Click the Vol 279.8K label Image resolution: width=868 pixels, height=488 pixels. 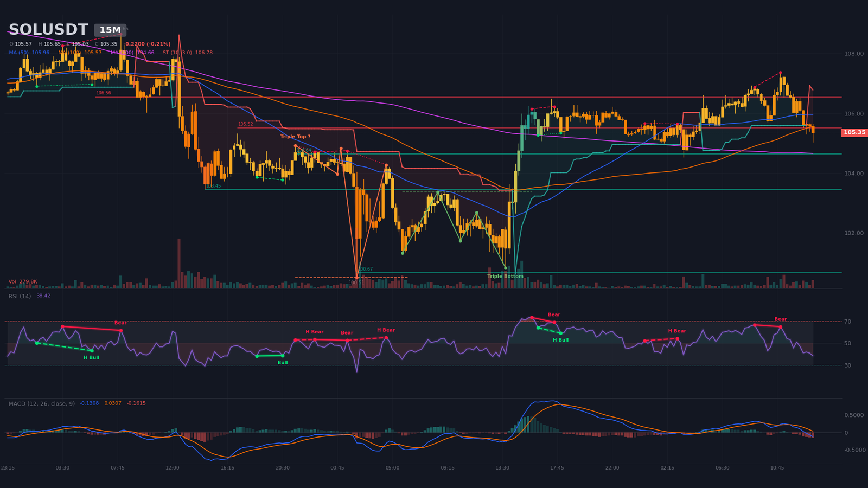(23, 282)
